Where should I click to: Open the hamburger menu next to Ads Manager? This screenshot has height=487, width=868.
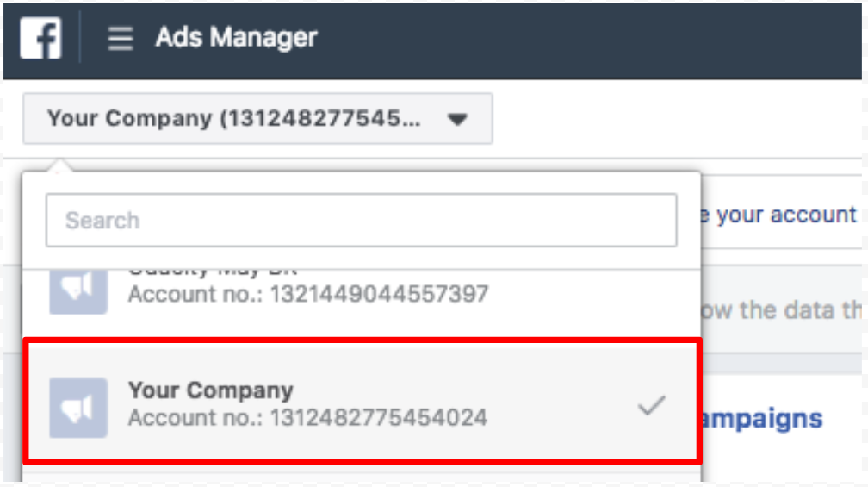120,39
